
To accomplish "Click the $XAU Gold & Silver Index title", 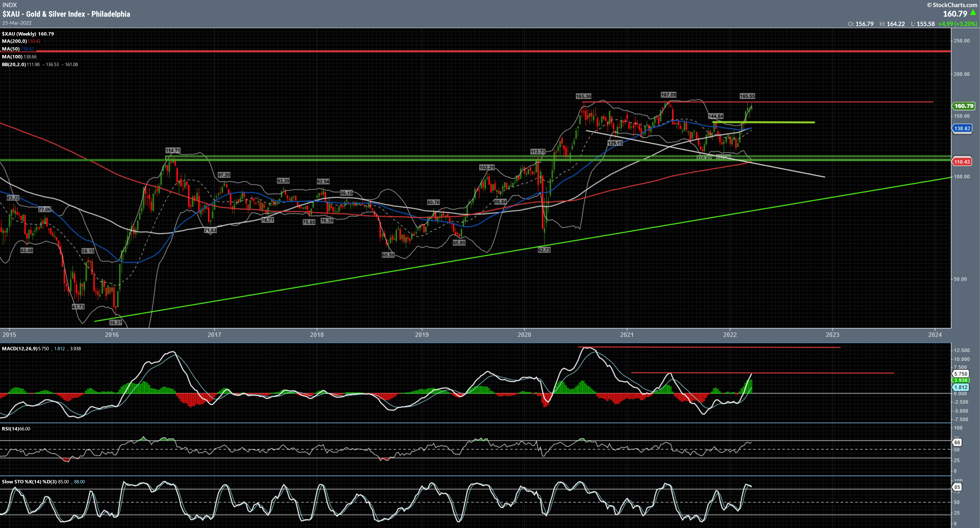I will [66, 14].
